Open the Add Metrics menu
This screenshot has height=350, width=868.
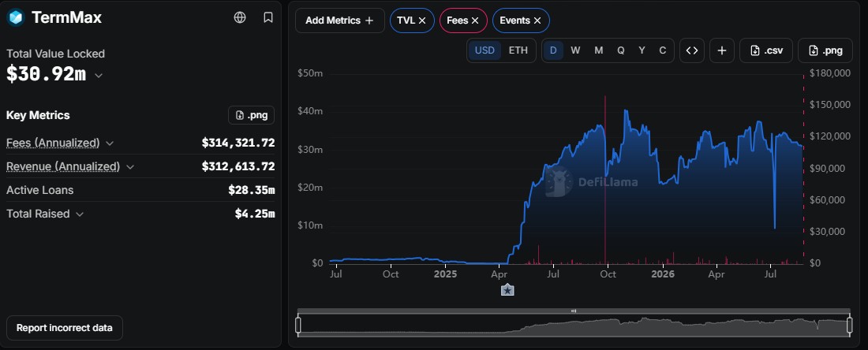point(340,20)
